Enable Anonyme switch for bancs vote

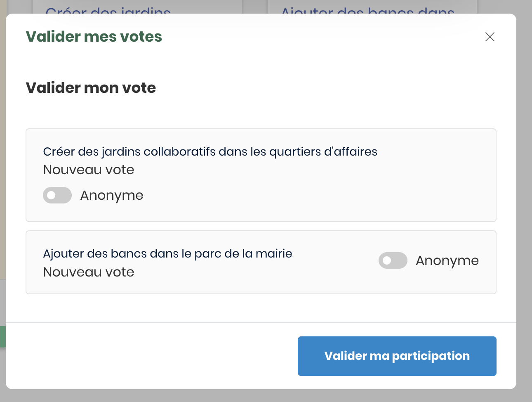pyautogui.click(x=393, y=260)
